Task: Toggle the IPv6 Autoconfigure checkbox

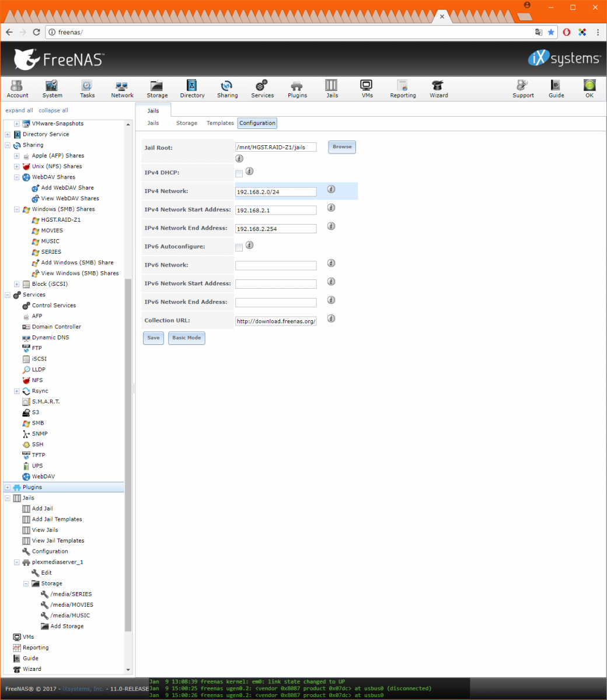Action: (239, 247)
